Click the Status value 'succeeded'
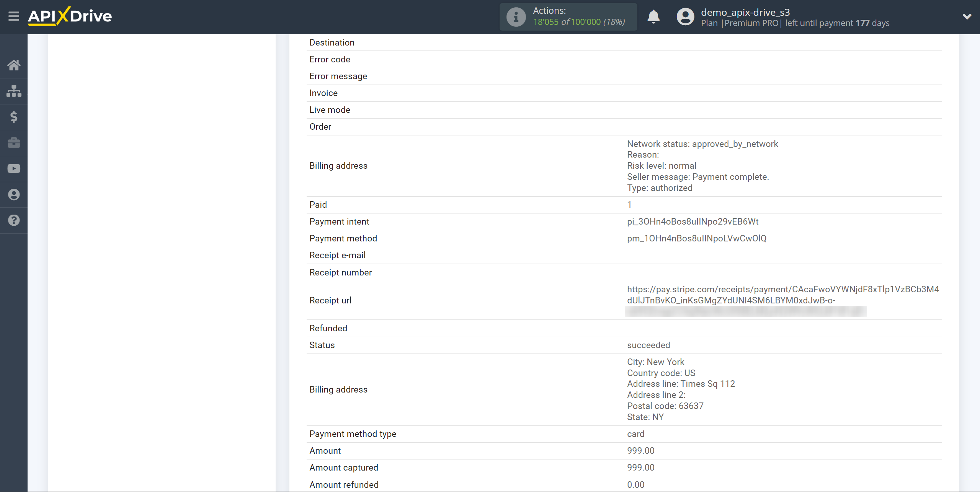This screenshot has width=980, height=492. click(x=648, y=345)
